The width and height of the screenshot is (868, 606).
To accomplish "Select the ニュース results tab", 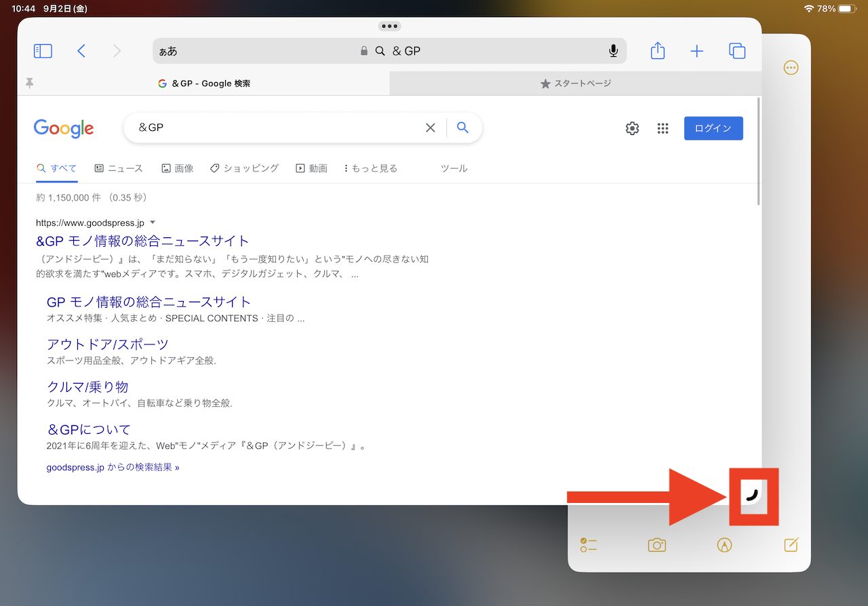I will (x=119, y=168).
